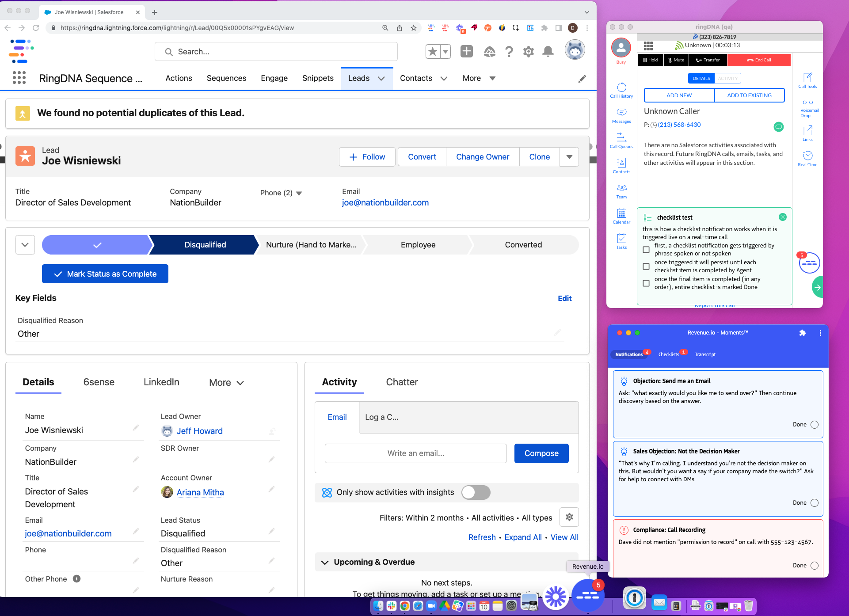Collapse Upcoming & Overdue section

point(325,563)
